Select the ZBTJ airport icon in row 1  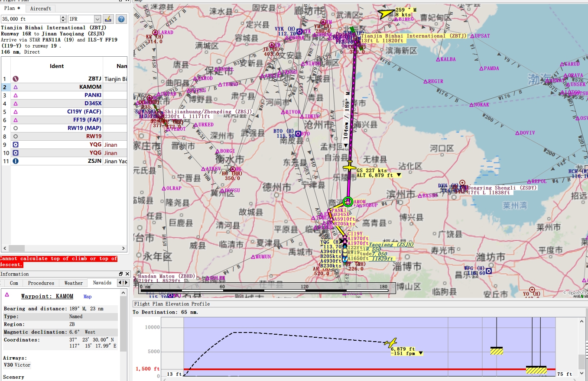coord(16,79)
